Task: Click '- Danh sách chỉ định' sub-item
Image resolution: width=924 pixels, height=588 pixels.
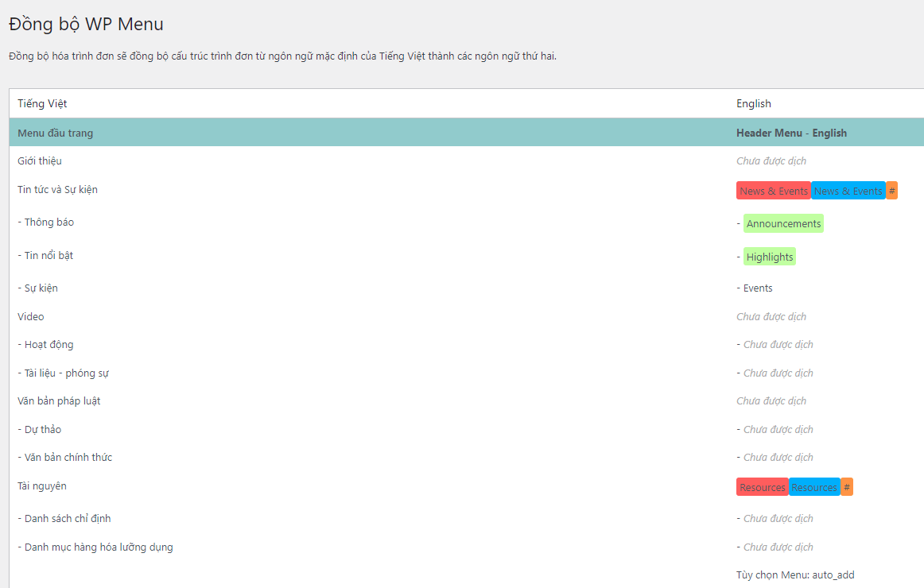Action: (x=64, y=519)
